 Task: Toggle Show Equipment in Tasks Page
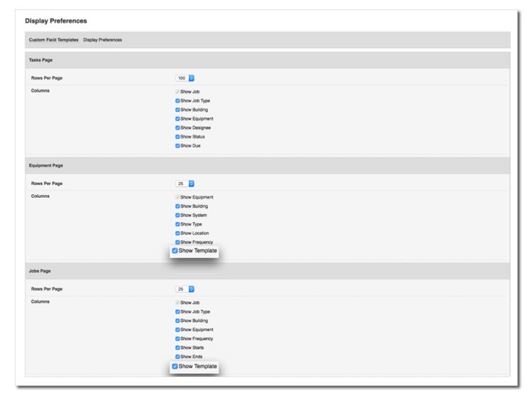[x=177, y=119]
